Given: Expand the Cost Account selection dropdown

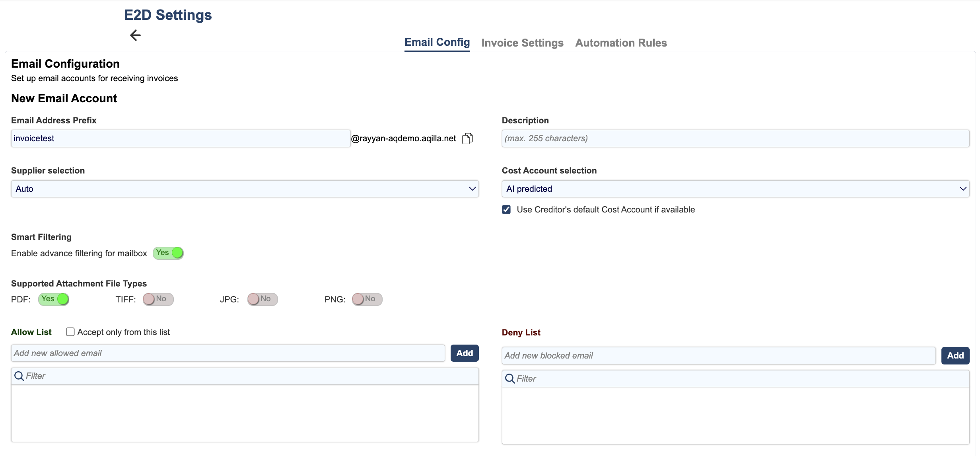Looking at the screenshot, I should 735,189.
